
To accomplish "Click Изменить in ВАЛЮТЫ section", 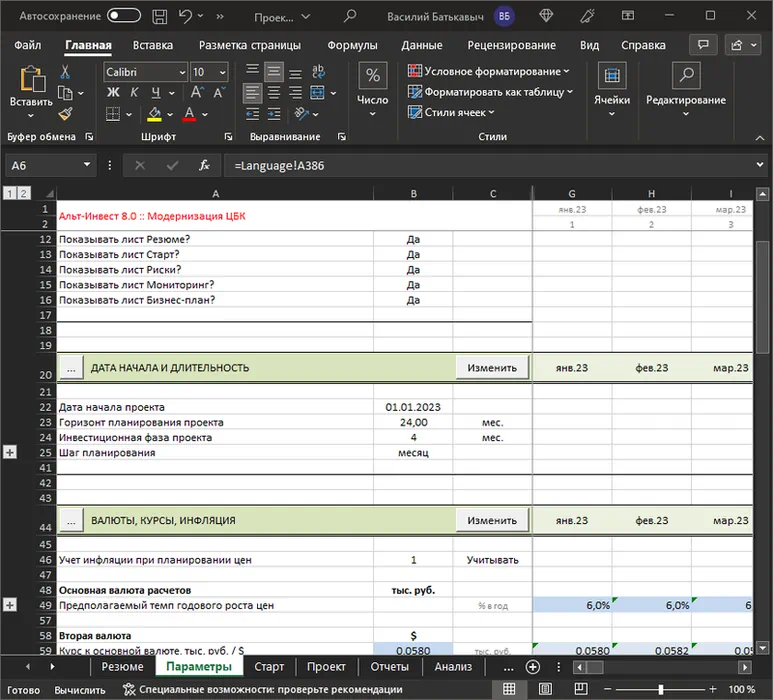I will [492, 521].
